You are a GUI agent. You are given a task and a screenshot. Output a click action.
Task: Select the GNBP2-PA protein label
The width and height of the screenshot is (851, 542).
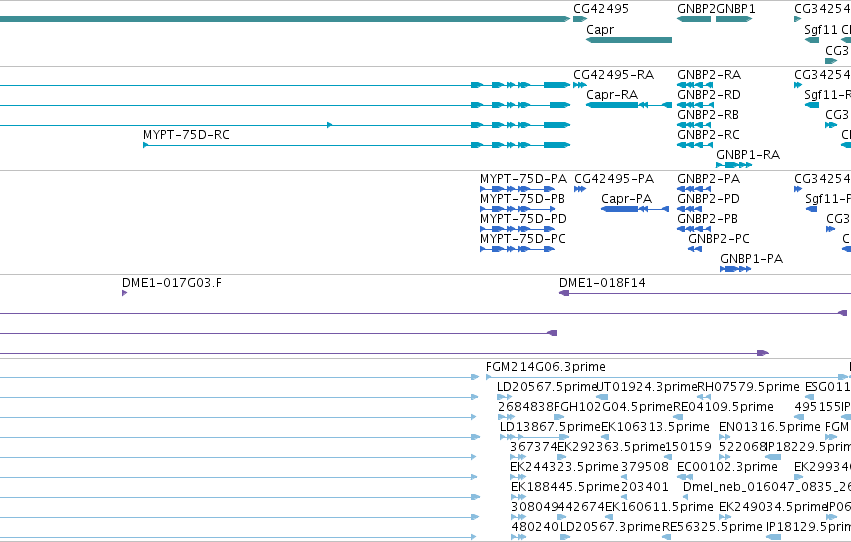[708, 179]
